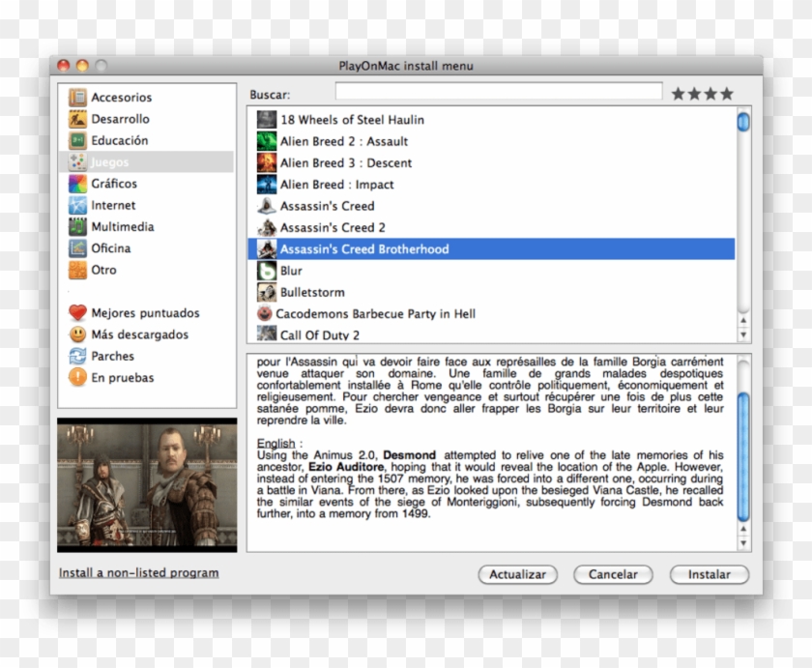Click the Más descargados smiley icon
This screenshot has height=668, width=812.
pyautogui.click(x=77, y=334)
